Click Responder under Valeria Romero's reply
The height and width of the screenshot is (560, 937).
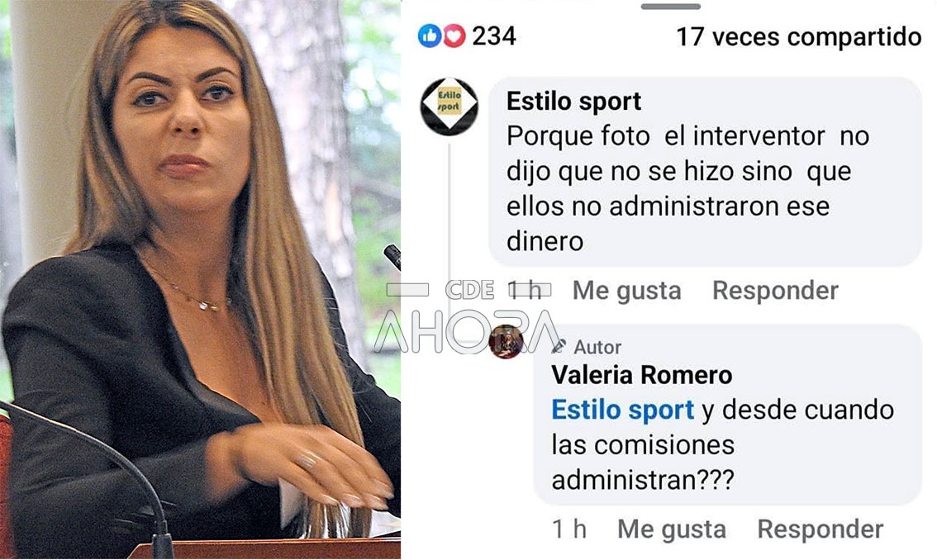tap(820, 529)
